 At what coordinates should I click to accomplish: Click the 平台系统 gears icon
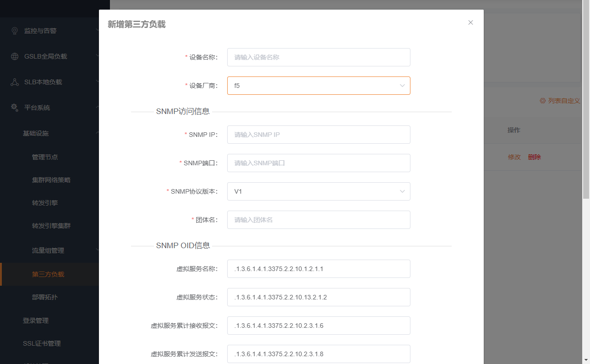pos(15,108)
